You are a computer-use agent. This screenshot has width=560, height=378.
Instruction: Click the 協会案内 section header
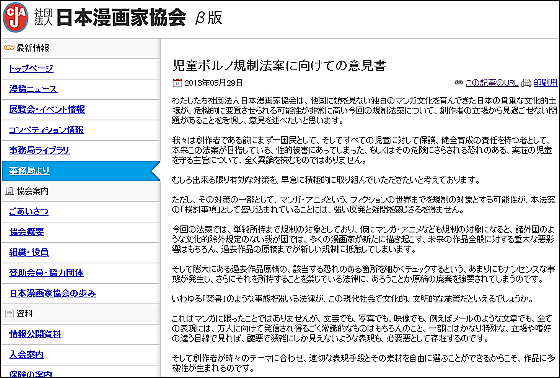[x=32, y=191]
